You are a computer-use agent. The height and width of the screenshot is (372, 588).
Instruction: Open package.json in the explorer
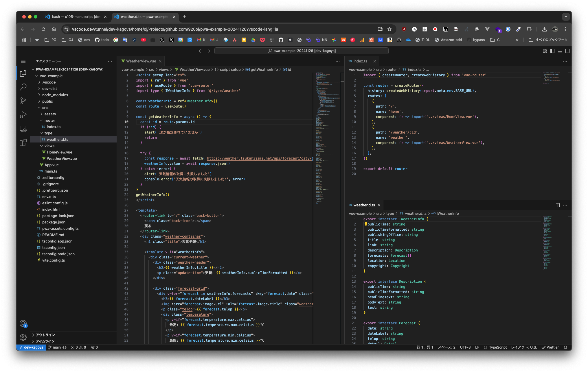tap(54, 222)
